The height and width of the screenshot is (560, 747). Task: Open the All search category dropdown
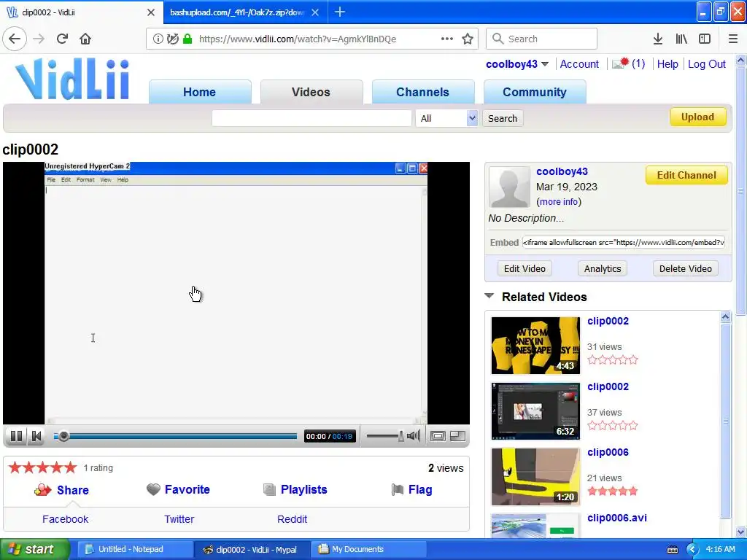tap(446, 118)
